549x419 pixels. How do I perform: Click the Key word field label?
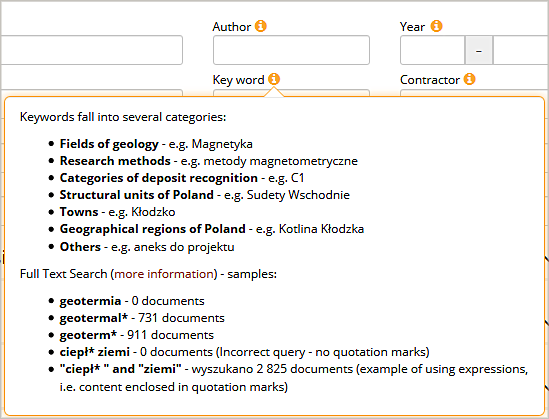[238, 80]
